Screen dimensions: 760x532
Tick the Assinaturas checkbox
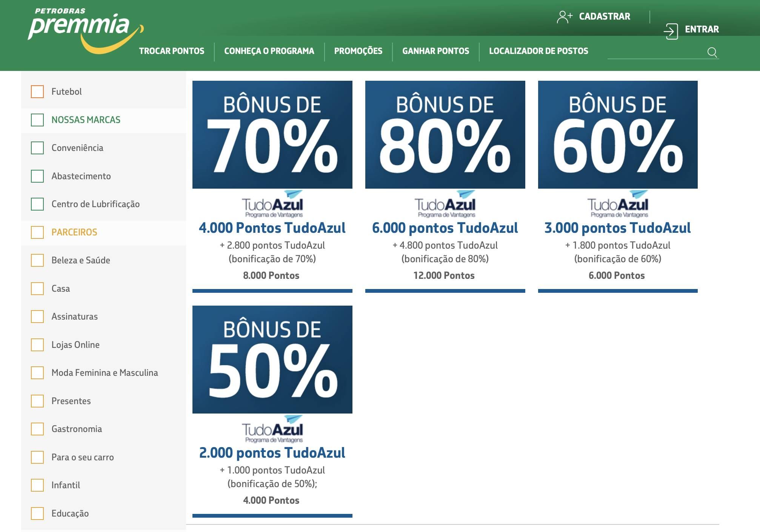pyautogui.click(x=37, y=317)
